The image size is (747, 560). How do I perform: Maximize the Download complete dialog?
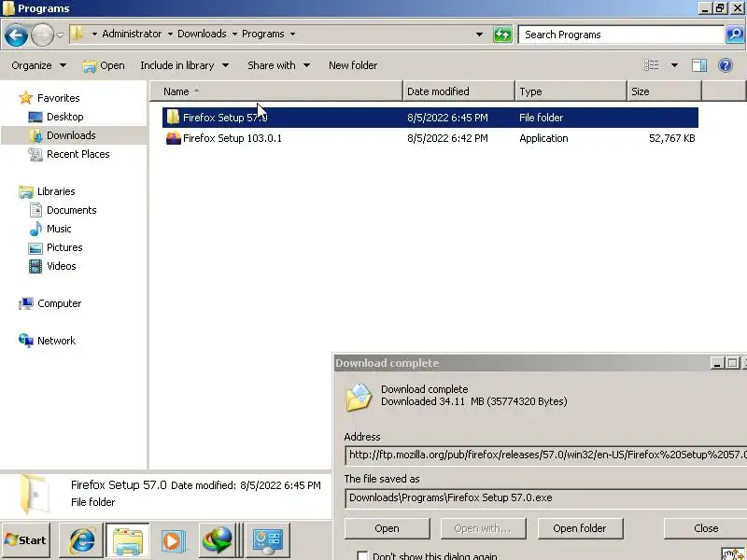pos(733,363)
